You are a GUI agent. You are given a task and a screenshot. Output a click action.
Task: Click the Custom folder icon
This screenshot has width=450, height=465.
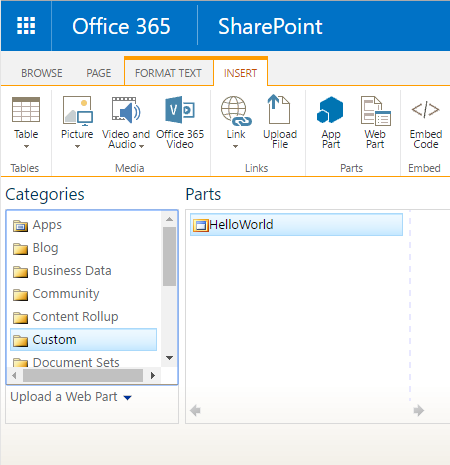click(x=20, y=341)
